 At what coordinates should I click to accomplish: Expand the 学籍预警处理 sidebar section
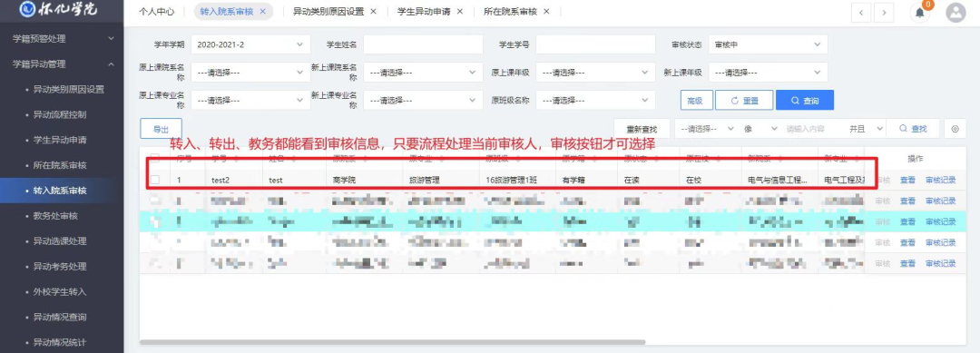click(62, 39)
